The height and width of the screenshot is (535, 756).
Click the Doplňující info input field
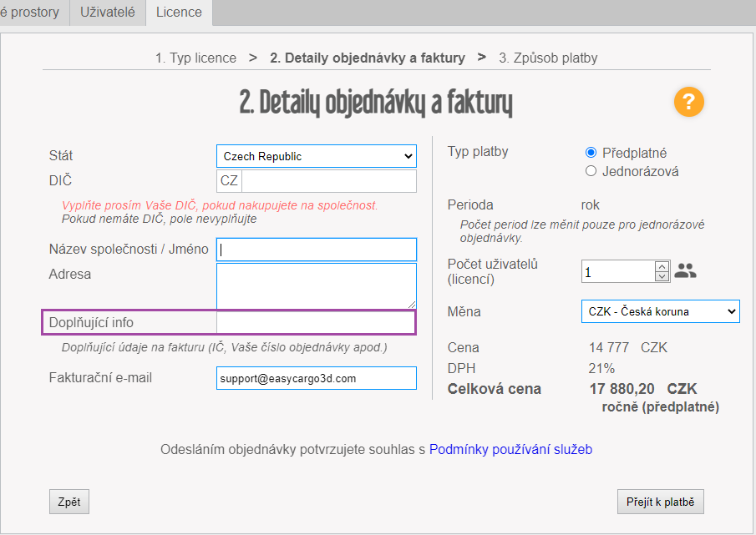[315, 322]
